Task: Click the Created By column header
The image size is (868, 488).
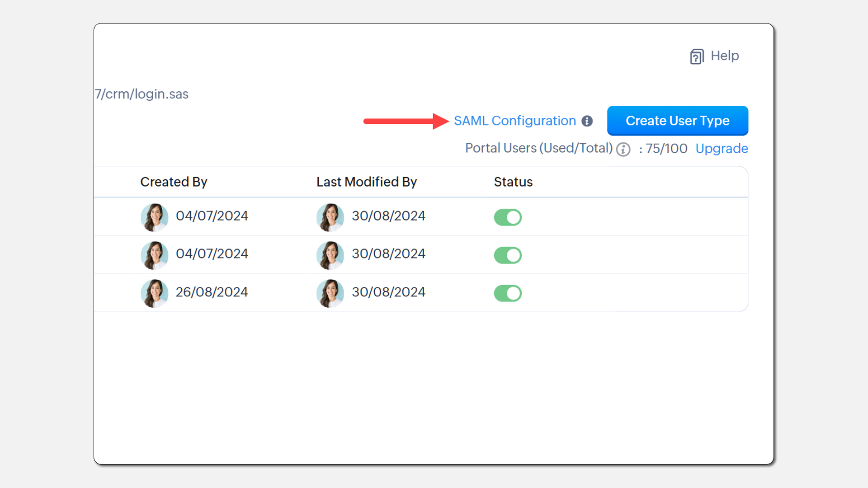Action: tap(174, 182)
